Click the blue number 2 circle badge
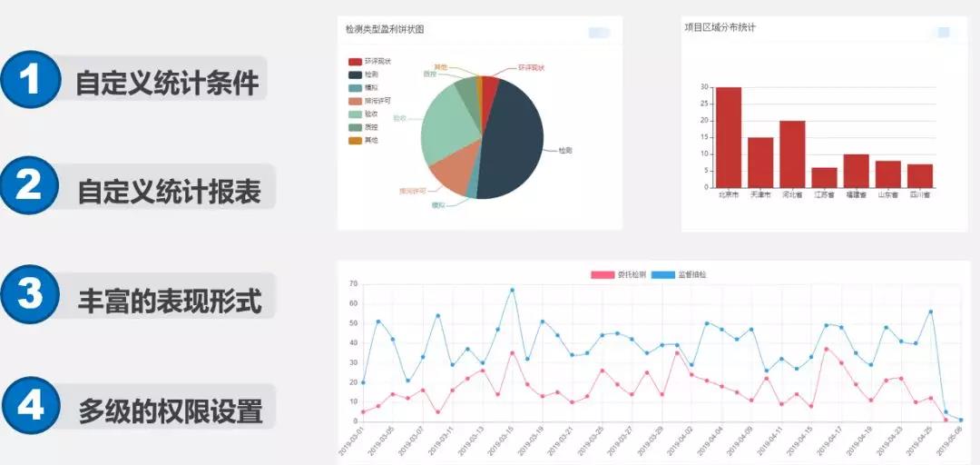 coord(31,186)
